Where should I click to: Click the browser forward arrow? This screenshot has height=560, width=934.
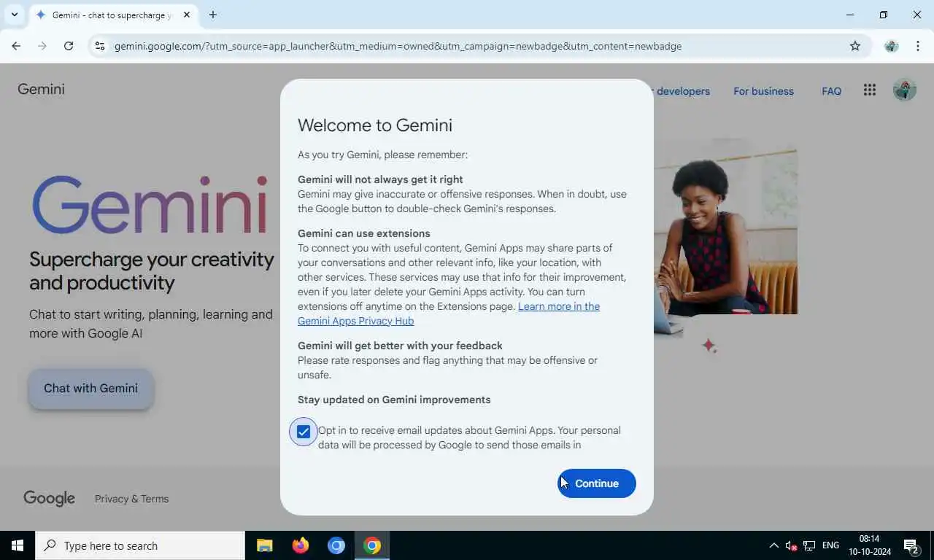42,46
